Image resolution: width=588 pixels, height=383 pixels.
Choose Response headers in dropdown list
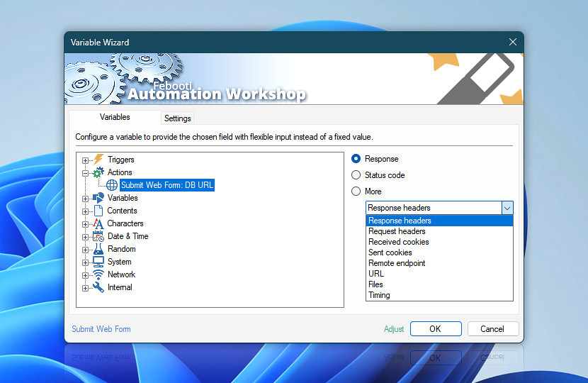439,221
